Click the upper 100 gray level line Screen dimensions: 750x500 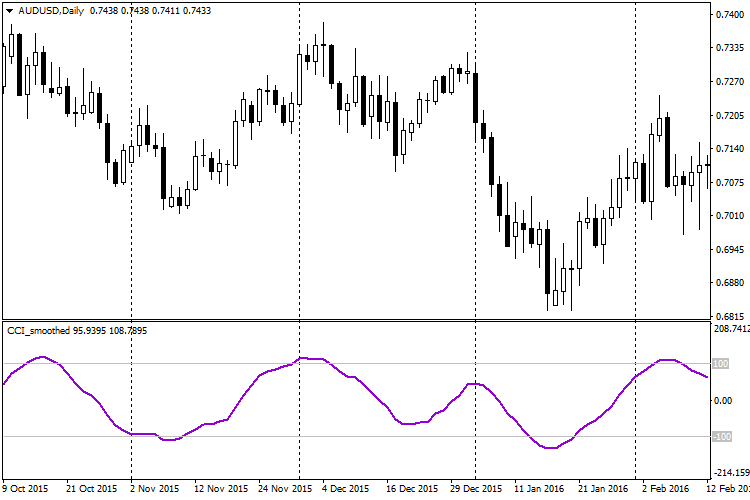click(200, 364)
